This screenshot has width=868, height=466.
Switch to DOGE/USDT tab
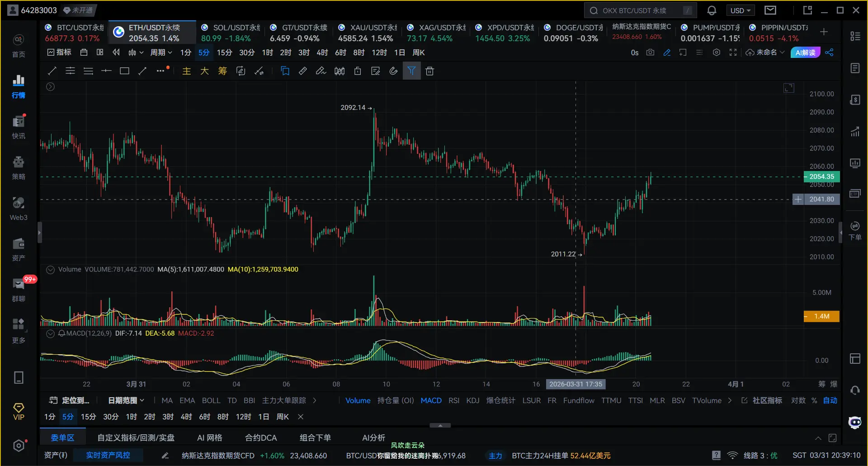pyautogui.click(x=573, y=33)
